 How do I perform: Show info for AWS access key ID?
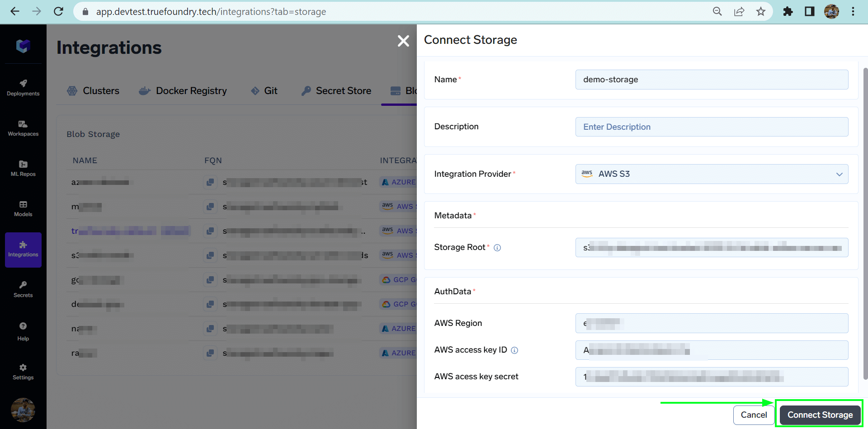point(514,350)
